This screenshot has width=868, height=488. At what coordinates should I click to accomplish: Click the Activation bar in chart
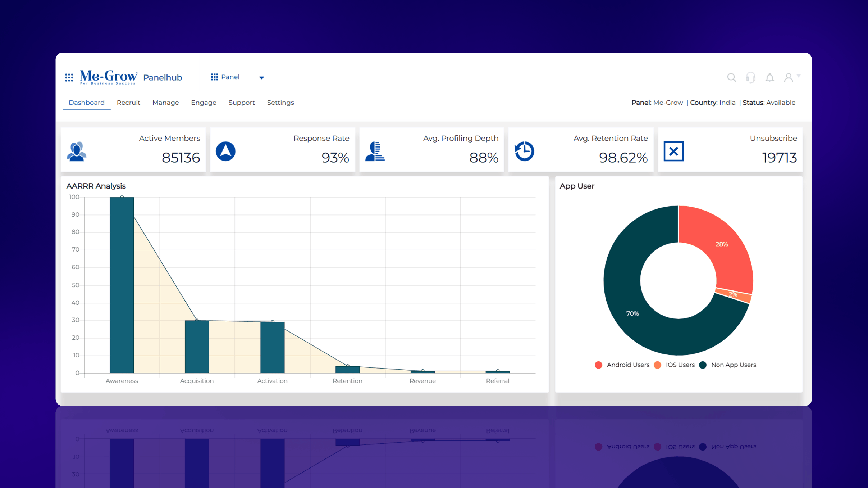tap(272, 347)
